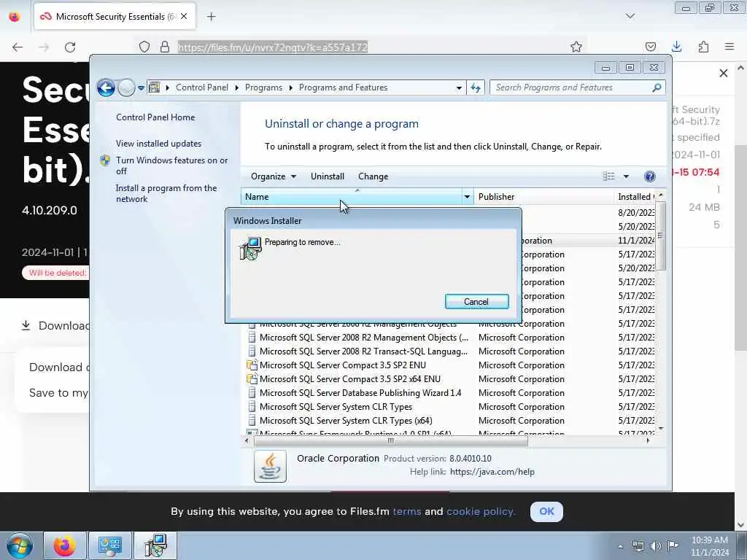Screen dimensions: 747x560
Task: Open Programs and Features help icon
Action: click(x=649, y=176)
